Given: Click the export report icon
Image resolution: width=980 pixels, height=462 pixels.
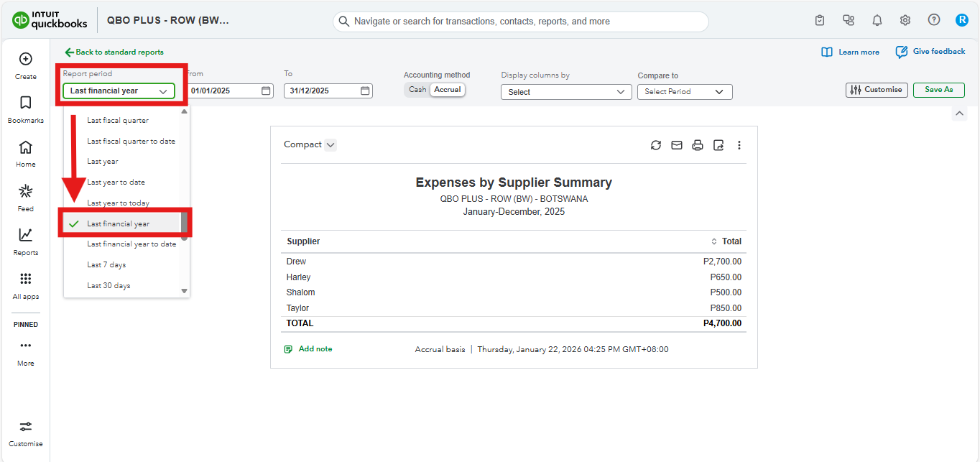Looking at the screenshot, I should [x=718, y=145].
